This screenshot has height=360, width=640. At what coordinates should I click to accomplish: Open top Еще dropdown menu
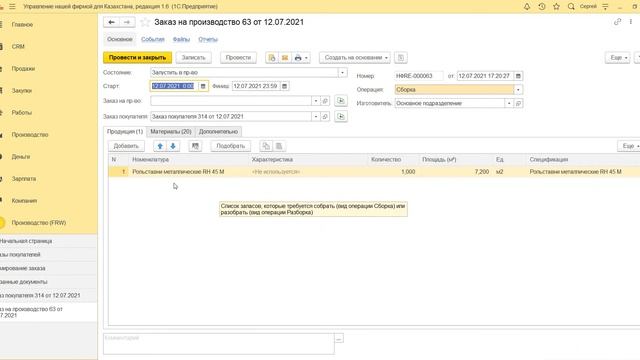tap(618, 58)
